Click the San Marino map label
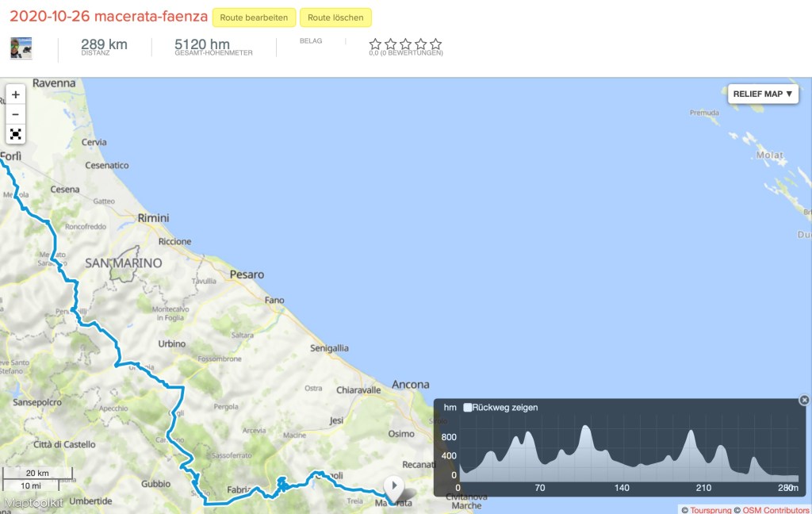Viewport: 812px width, 514px height. coord(123,263)
